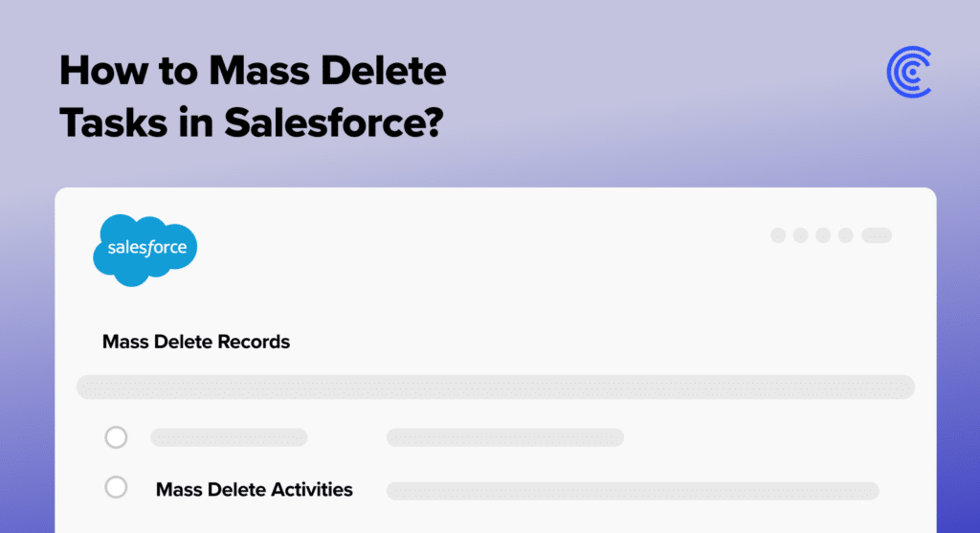This screenshot has width=980, height=533.
Task: Click short placeholder bar beside first radio
Action: tap(229, 437)
